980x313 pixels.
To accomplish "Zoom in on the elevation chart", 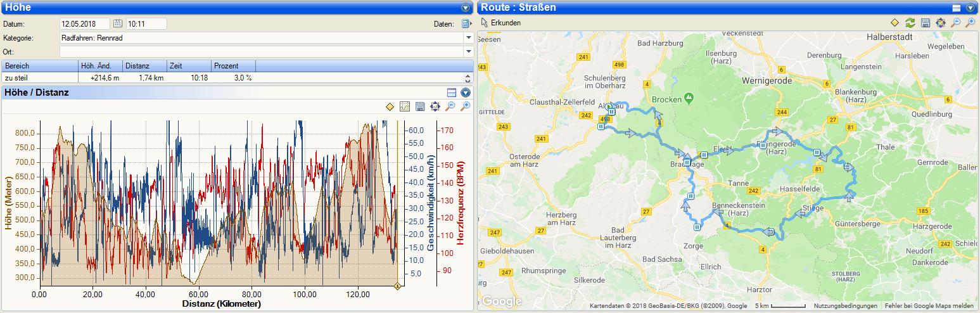I will [x=466, y=106].
